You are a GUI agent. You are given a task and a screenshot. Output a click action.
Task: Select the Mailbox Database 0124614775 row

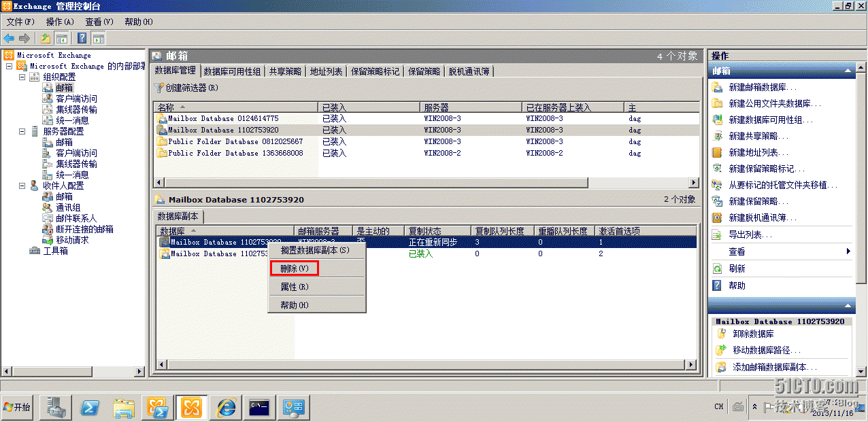[x=427, y=118]
